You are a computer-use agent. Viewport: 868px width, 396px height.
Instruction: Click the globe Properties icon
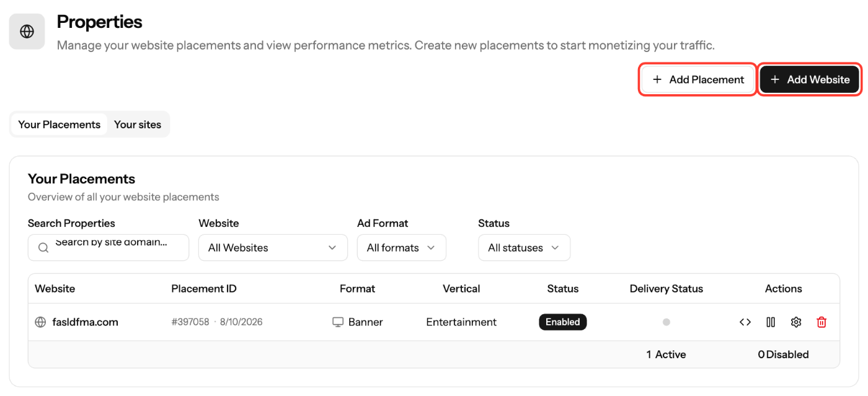click(27, 32)
